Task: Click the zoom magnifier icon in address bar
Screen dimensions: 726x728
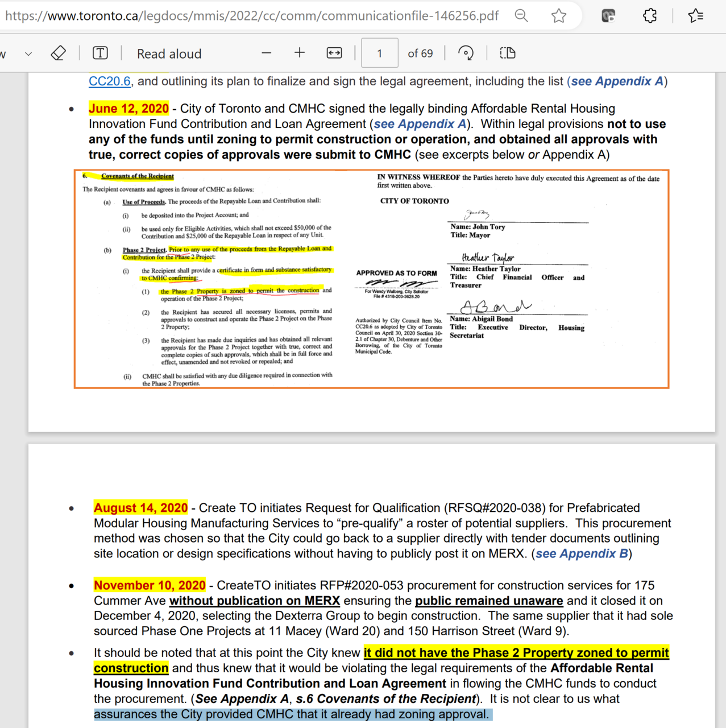Action: tap(521, 16)
